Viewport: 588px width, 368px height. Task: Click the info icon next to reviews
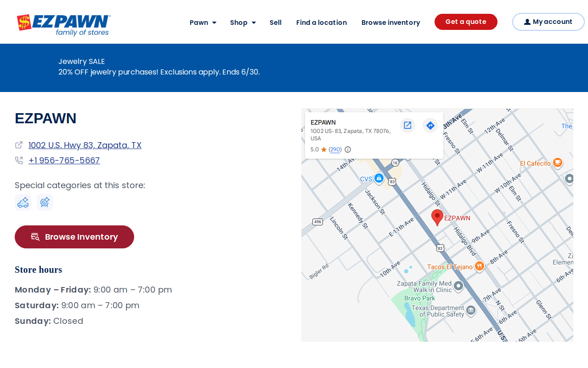coord(348,149)
